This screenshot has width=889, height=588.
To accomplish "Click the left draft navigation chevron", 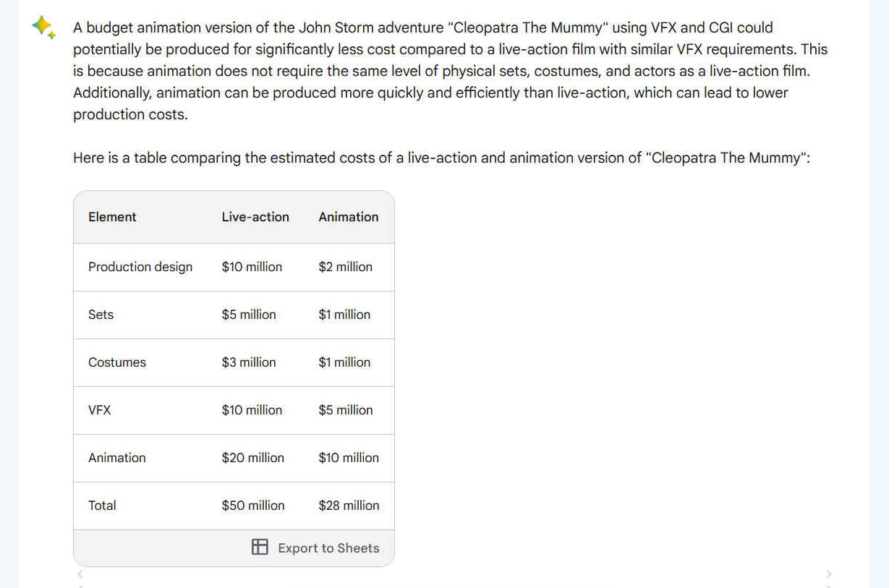I will pos(80,574).
